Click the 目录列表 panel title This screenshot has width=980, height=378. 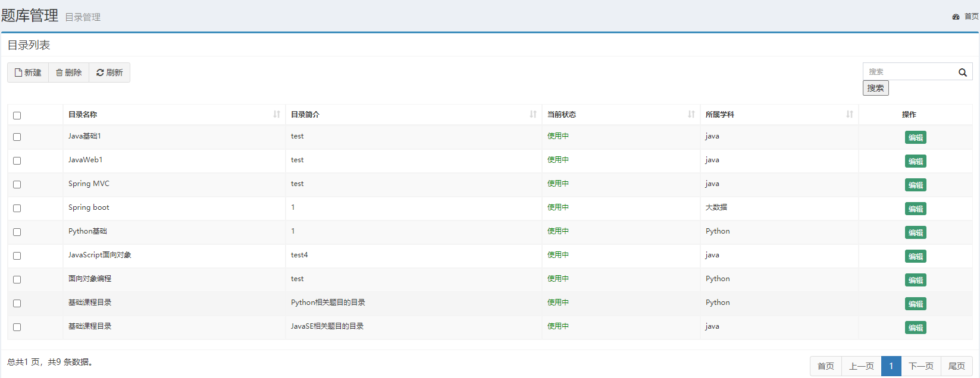click(29, 45)
